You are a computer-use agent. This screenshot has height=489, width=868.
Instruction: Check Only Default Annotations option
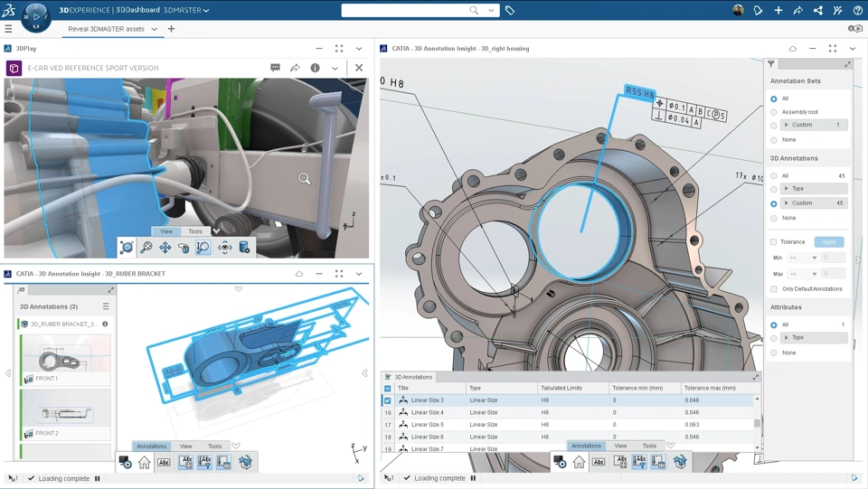774,289
